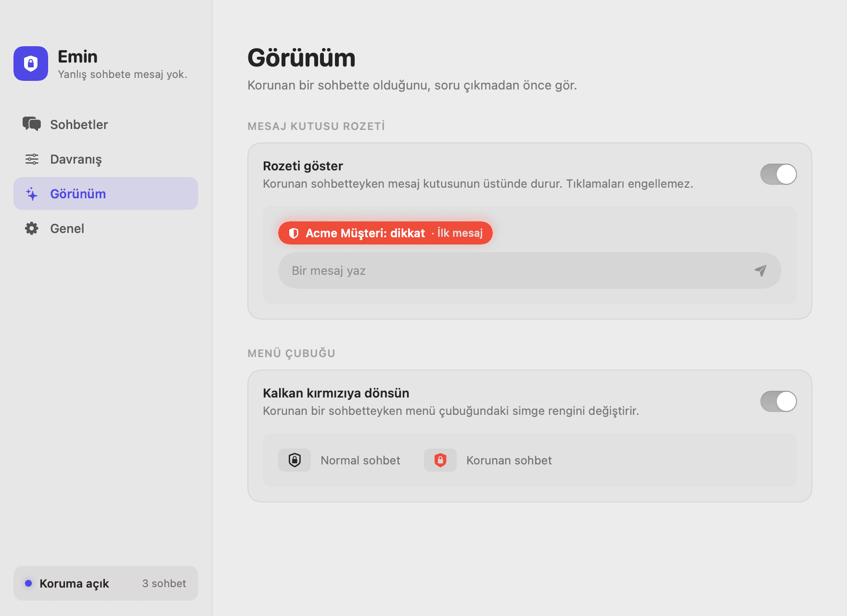The height and width of the screenshot is (616, 847).
Task: Open the Sohbetler section
Action: 106,124
